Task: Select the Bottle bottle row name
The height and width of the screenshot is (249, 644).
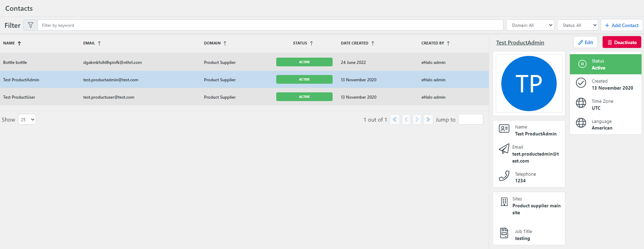Action: pyautogui.click(x=15, y=63)
